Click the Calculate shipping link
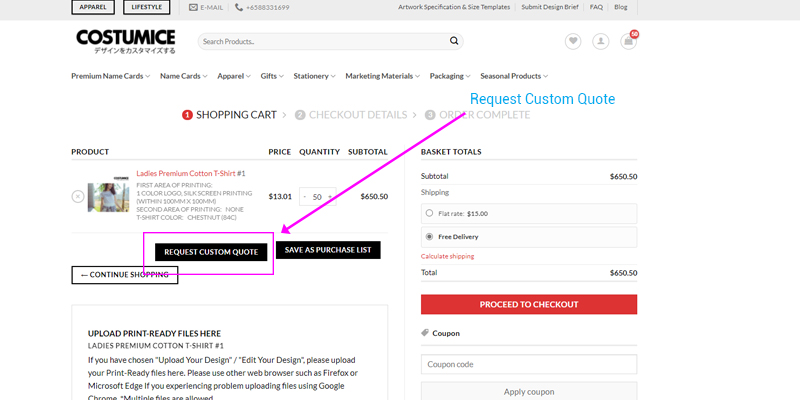Viewport: 800px width, 400px height. point(447,256)
